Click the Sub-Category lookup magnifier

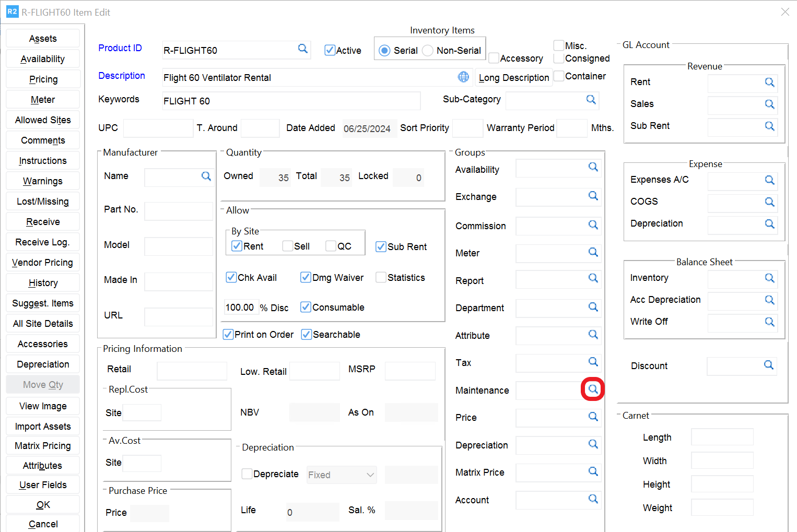pyautogui.click(x=591, y=99)
